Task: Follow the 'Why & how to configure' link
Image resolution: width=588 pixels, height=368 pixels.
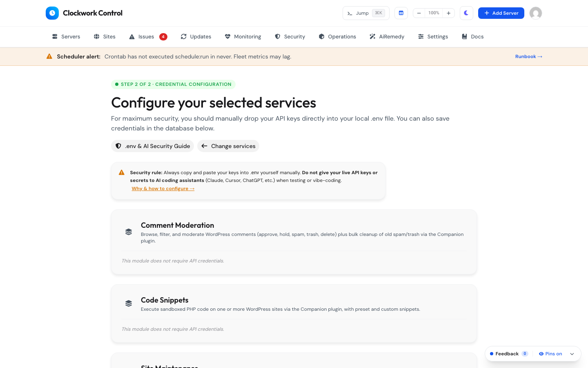Action: tap(163, 188)
